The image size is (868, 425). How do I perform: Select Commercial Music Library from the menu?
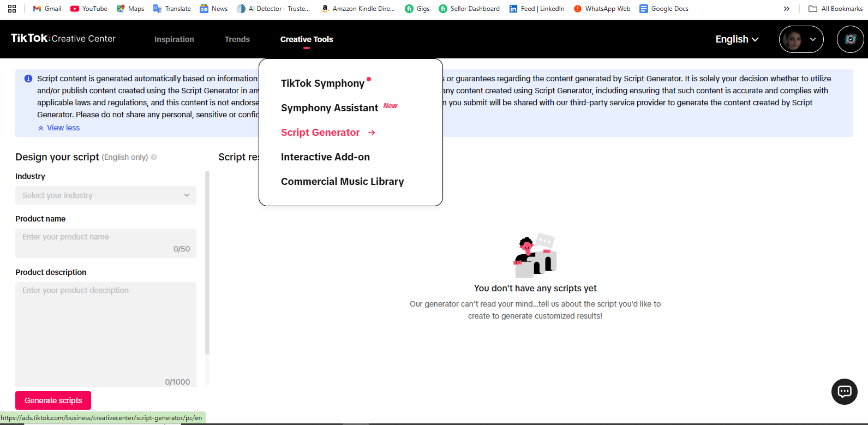[342, 182]
